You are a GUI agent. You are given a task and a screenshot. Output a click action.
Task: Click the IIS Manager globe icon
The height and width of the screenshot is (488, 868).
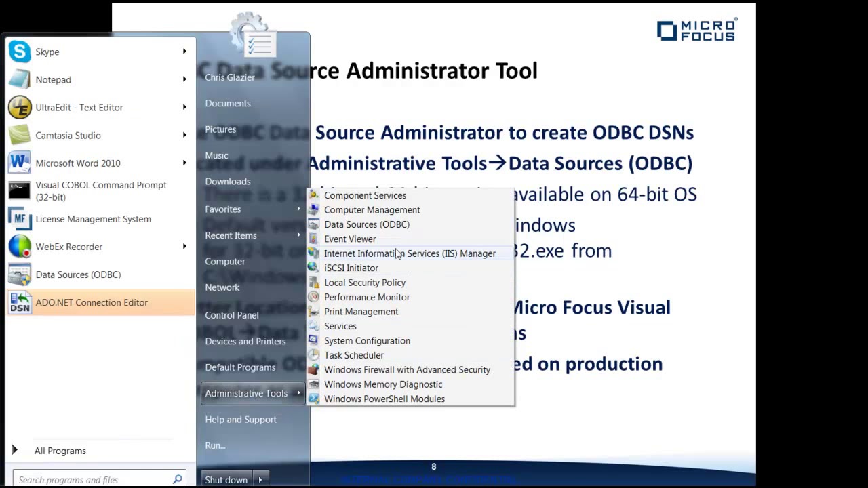tap(313, 253)
